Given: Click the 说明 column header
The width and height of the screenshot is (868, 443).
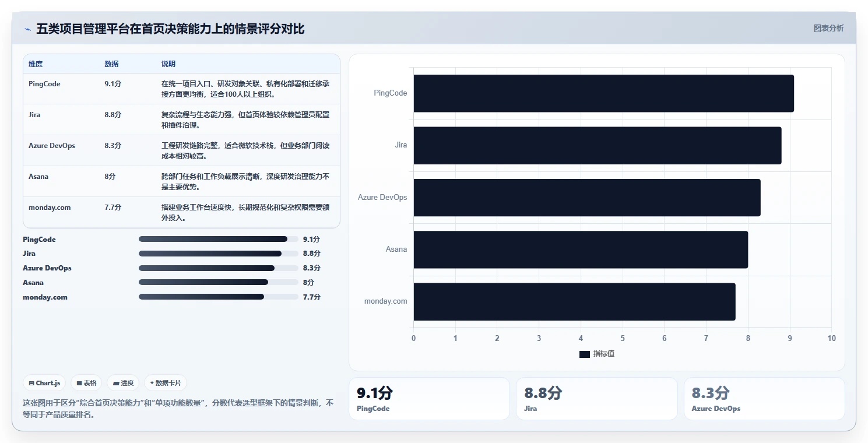Looking at the screenshot, I should (x=168, y=64).
